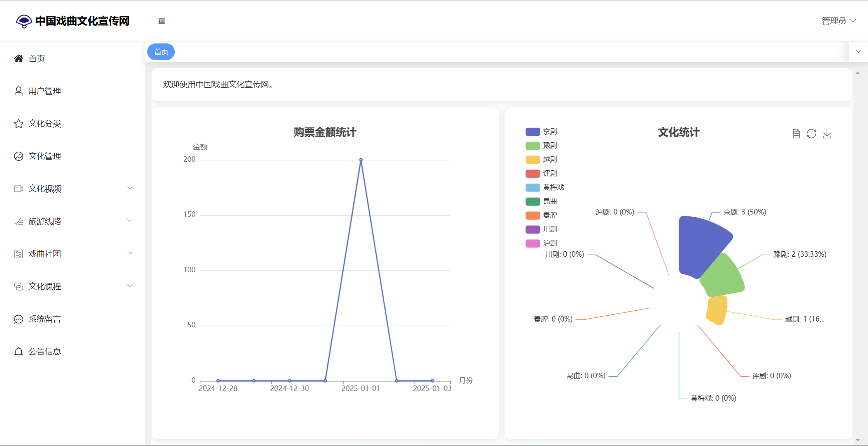868x446 pixels.
Task: Click the bell icon beside 公告信息
Action: pyautogui.click(x=19, y=352)
